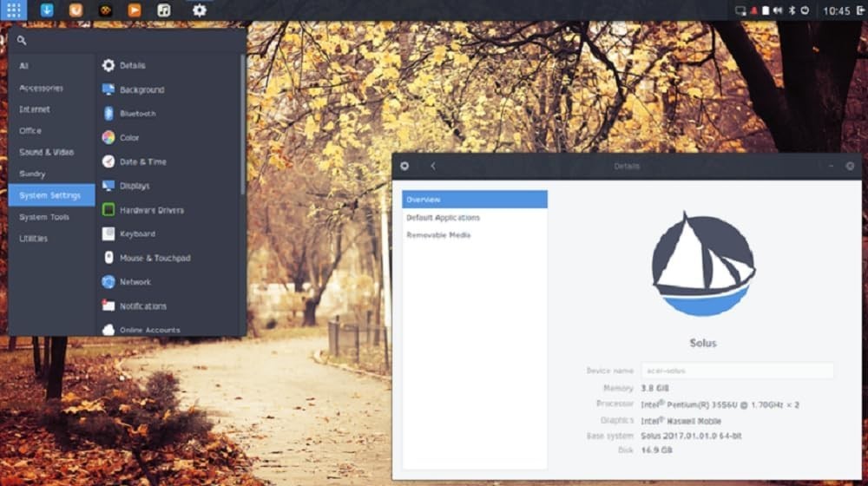Launch the music note app panel icon
The width and height of the screenshot is (868, 486).
[164, 10]
